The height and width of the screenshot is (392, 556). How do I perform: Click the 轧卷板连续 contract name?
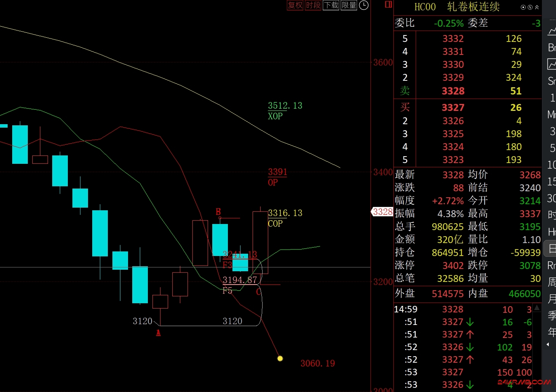pyautogui.click(x=473, y=7)
